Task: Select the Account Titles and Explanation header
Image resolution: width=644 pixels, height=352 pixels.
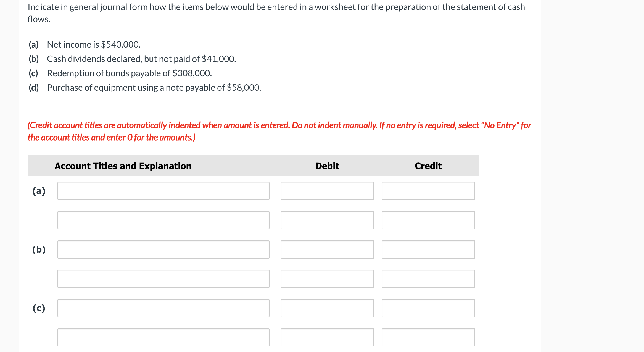Action: pyautogui.click(x=123, y=166)
